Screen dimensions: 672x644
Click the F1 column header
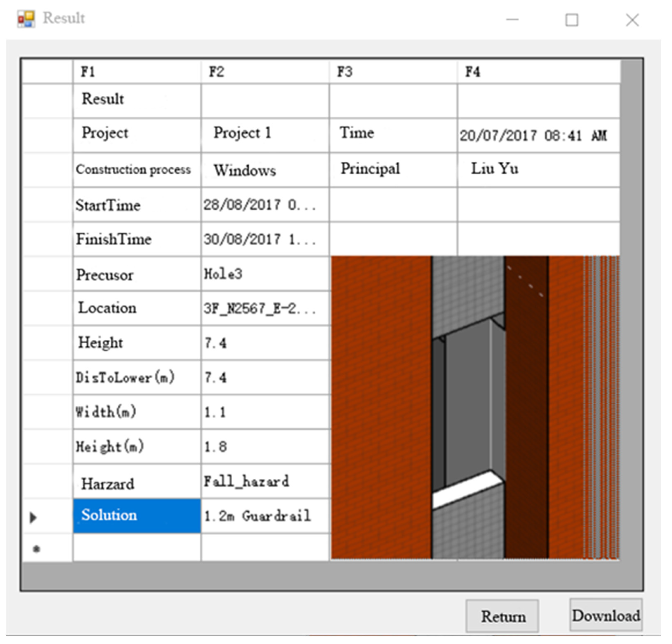[x=137, y=72]
